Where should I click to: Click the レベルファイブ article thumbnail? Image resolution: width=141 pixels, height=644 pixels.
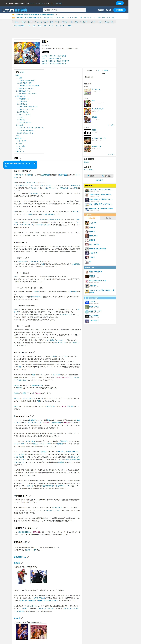[x=88, y=149]
